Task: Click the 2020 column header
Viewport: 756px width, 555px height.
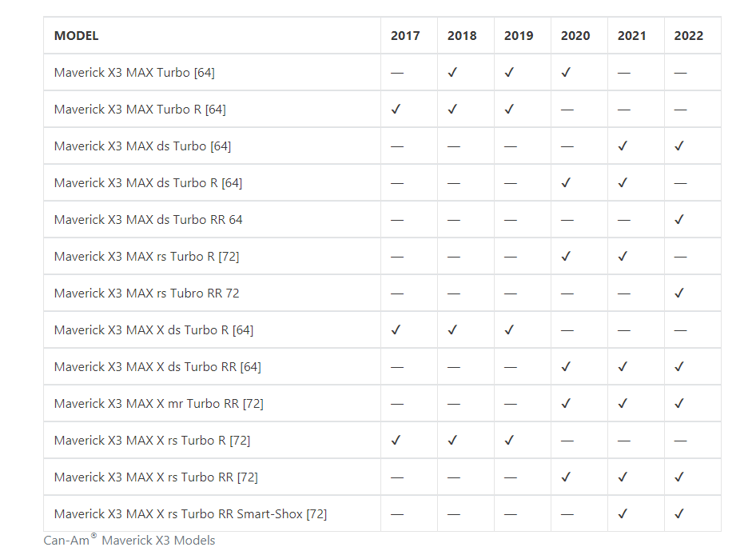Action: (575, 36)
